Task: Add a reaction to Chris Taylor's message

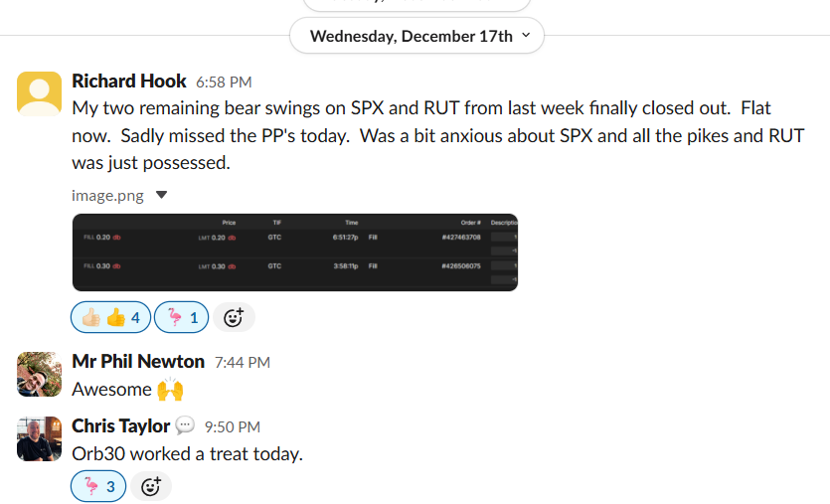Action: click(x=151, y=486)
